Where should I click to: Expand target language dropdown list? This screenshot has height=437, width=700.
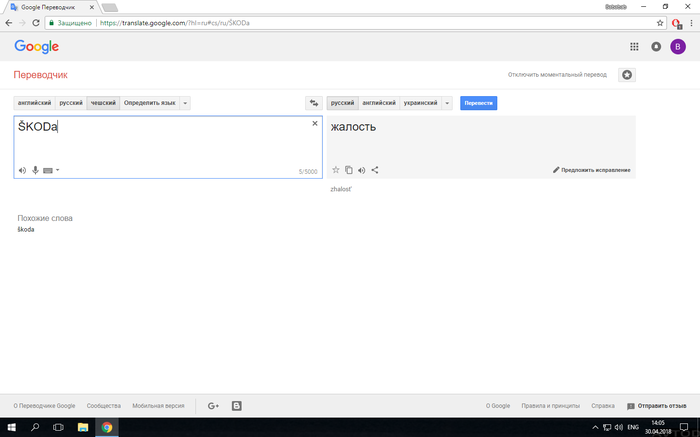click(x=447, y=103)
